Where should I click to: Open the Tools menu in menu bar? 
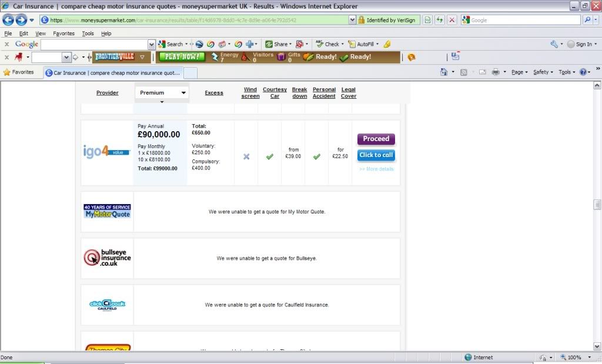(x=88, y=34)
